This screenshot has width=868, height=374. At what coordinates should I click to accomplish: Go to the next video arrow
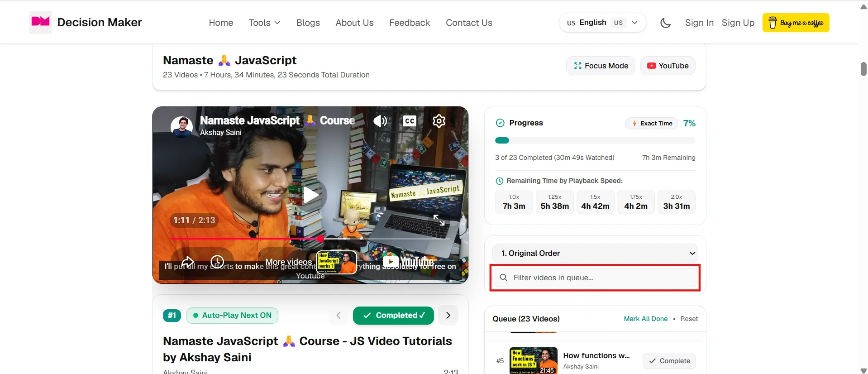click(x=448, y=316)
